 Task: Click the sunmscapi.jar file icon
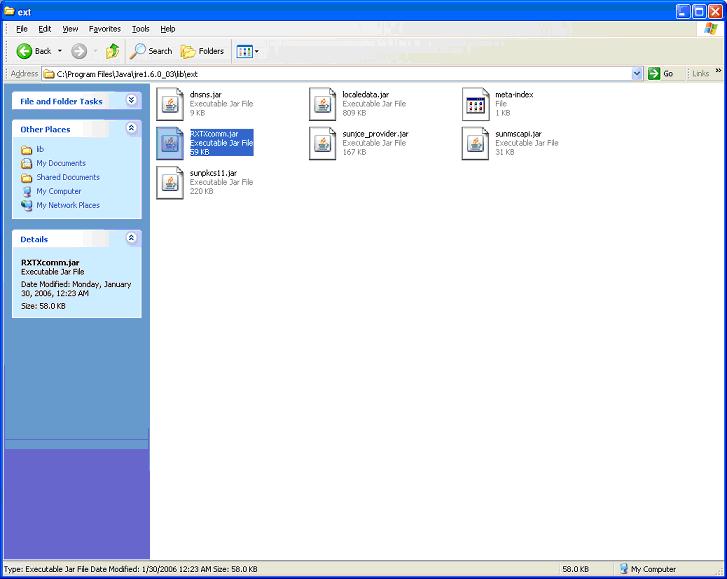click(475, 143)
